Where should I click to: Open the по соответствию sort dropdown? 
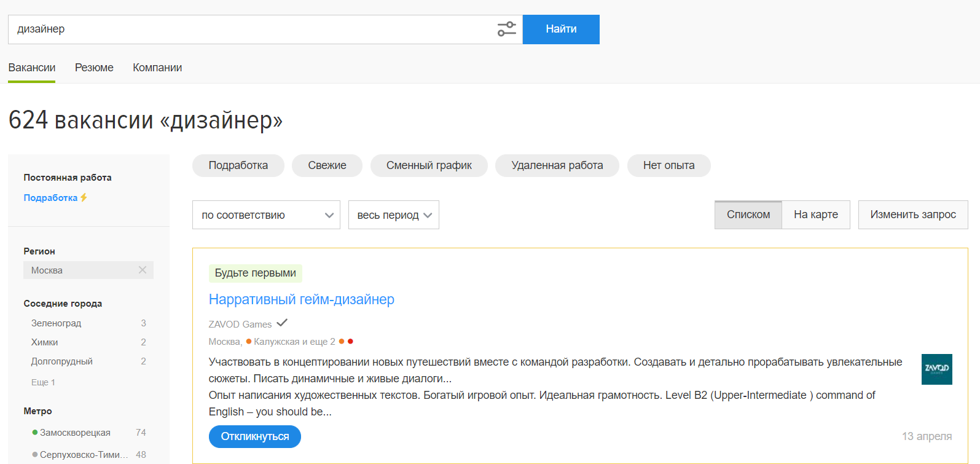tap(266, 215)
